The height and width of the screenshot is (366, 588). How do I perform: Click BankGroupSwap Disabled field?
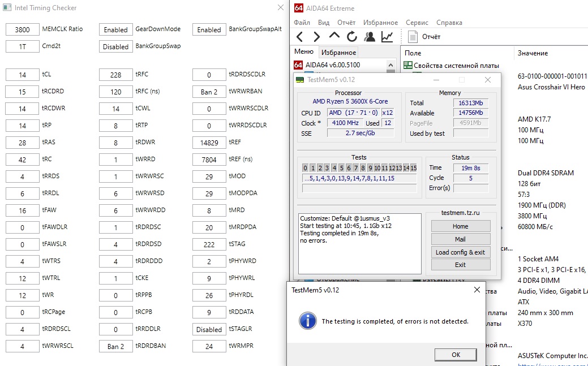point(116,46)
